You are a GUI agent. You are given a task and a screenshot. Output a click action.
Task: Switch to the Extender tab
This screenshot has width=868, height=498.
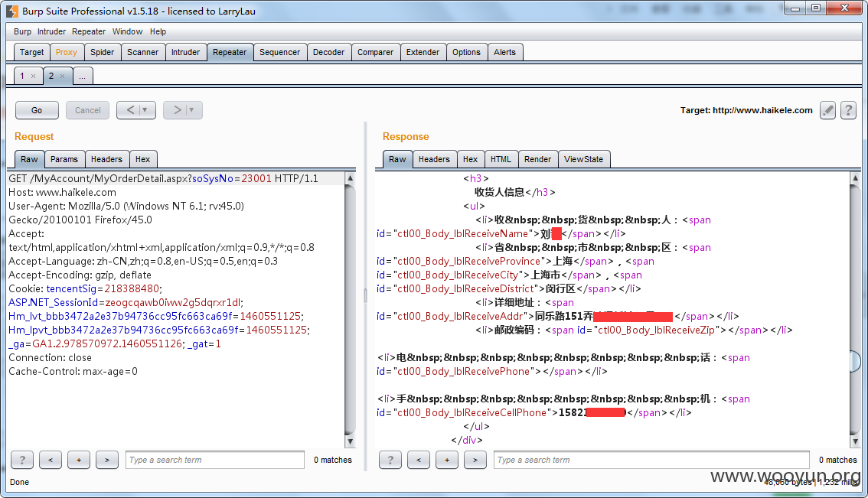(423, 52)
